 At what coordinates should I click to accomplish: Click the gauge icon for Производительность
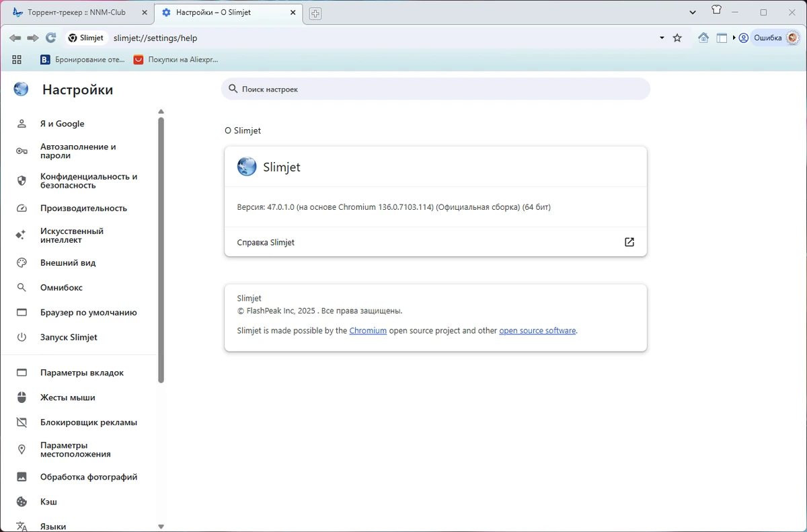point(22,208)
